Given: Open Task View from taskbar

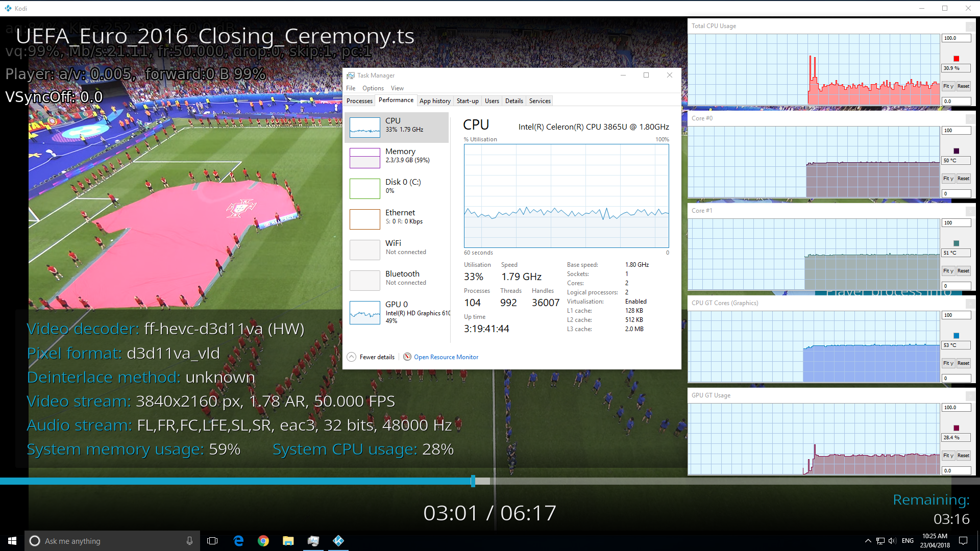Looking at the screenshot, I should [212, 541].
